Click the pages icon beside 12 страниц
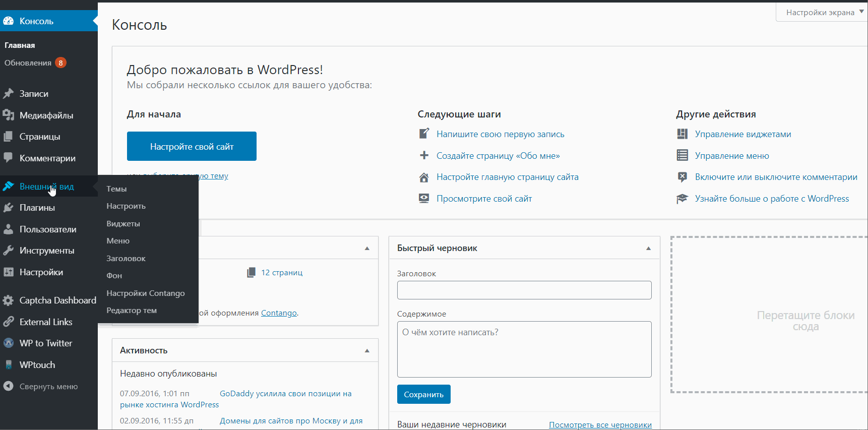This screenshot has height=430, width=868. pos(251,273)
